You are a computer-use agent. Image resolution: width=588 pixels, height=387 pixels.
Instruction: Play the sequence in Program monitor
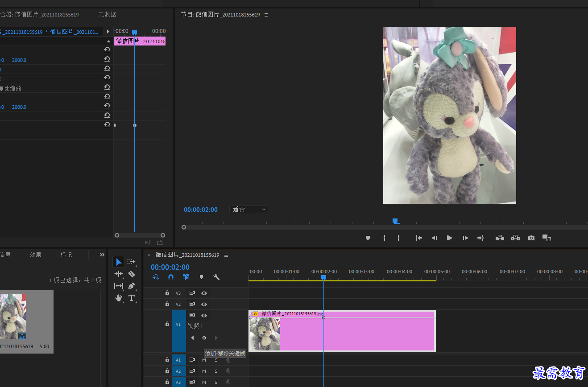coord(450,238)
